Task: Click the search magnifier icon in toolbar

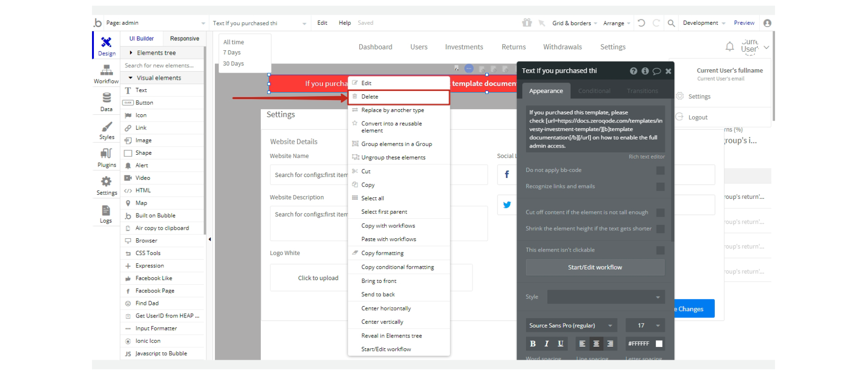Action: pyautogui.click(x=671, y=23)
